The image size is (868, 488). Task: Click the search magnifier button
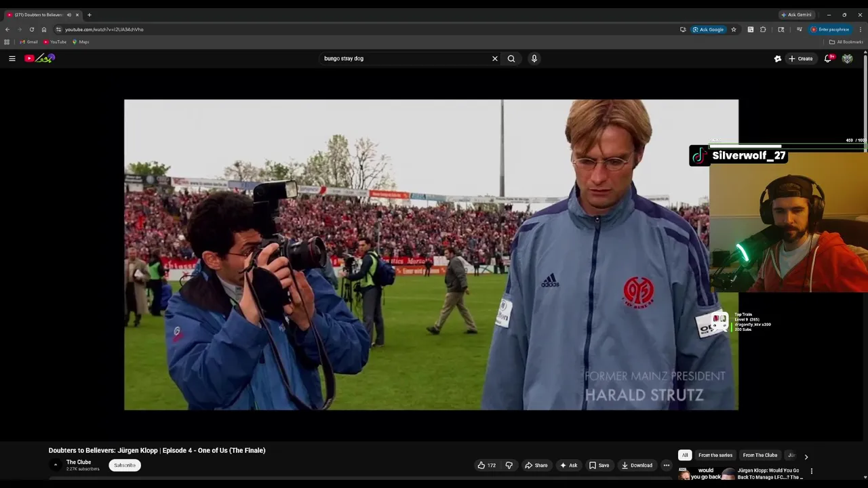[511, 58]
